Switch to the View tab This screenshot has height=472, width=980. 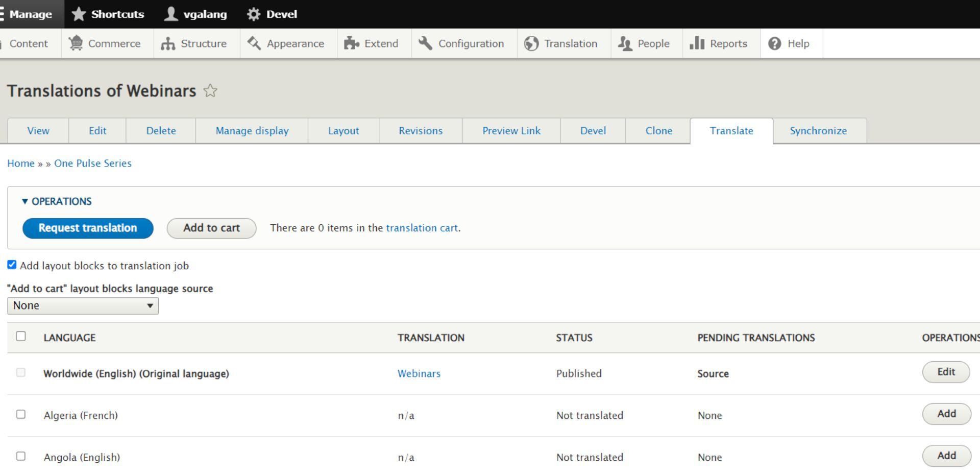click(38, 131)
